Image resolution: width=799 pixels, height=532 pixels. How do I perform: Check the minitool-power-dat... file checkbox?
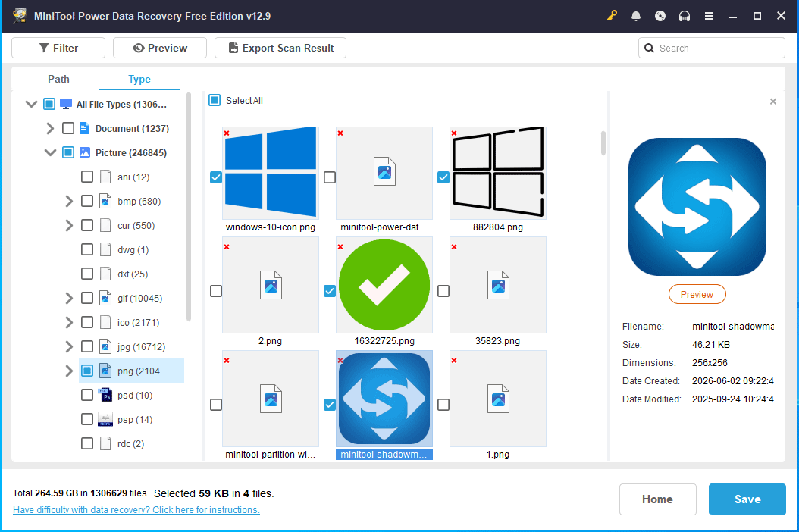pos(330,177)
